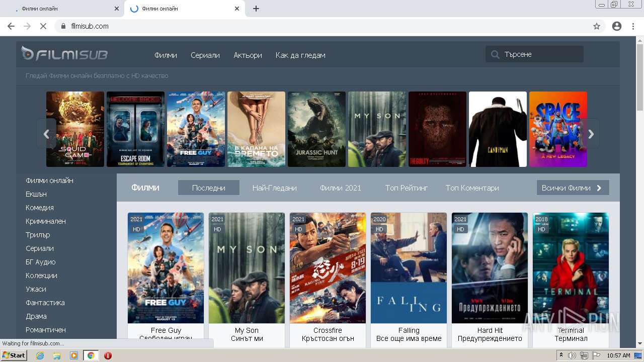Viewport: 644px width, 362px height.
Task: Close the second Филми онлайн tab
Action: 237,9
